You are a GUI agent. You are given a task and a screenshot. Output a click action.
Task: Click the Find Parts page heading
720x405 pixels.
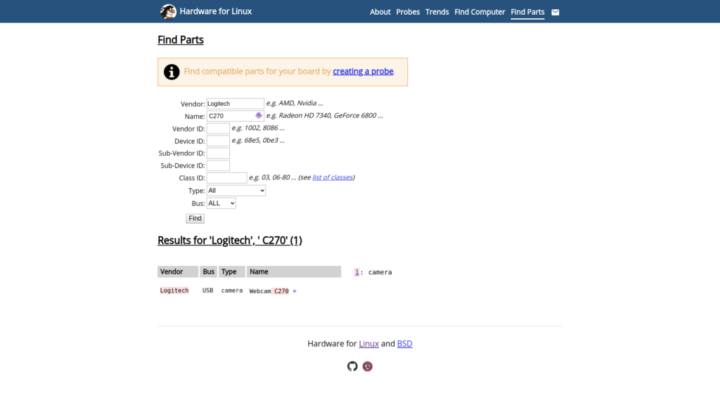pyautogui.click(x=180, y=40)
